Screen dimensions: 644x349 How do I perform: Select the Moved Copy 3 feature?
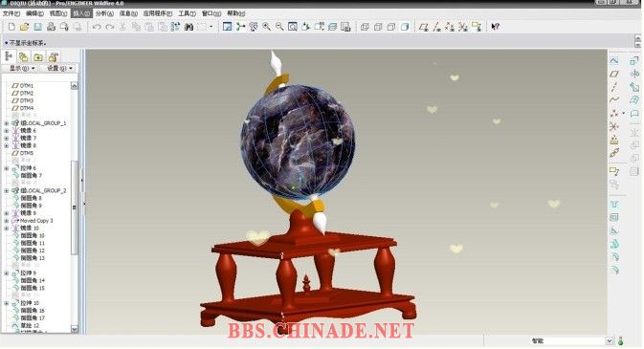click(x=36, y=221)
